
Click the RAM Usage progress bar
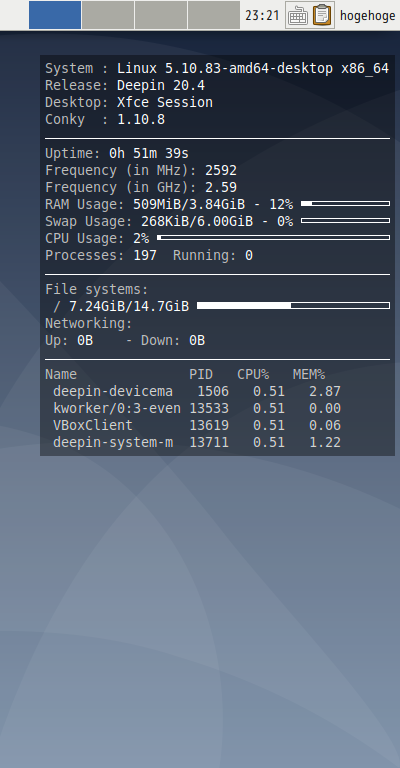click(345, 203)
